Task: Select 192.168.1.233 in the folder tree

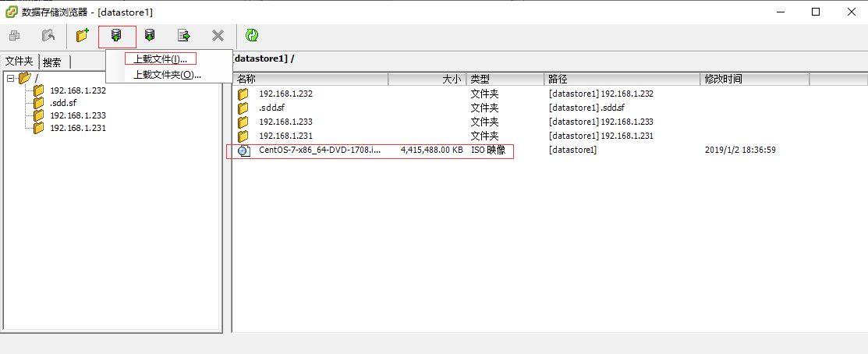Action: tap(77, 115)
